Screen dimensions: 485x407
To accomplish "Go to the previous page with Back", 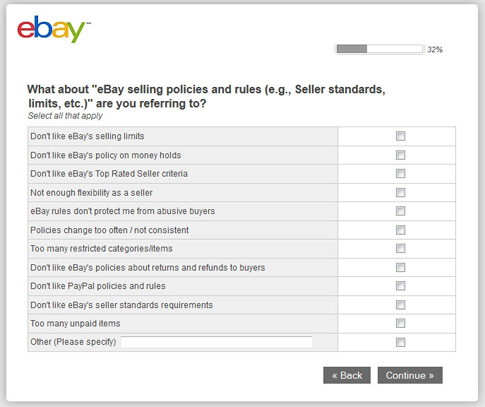I will coord(347,375).
